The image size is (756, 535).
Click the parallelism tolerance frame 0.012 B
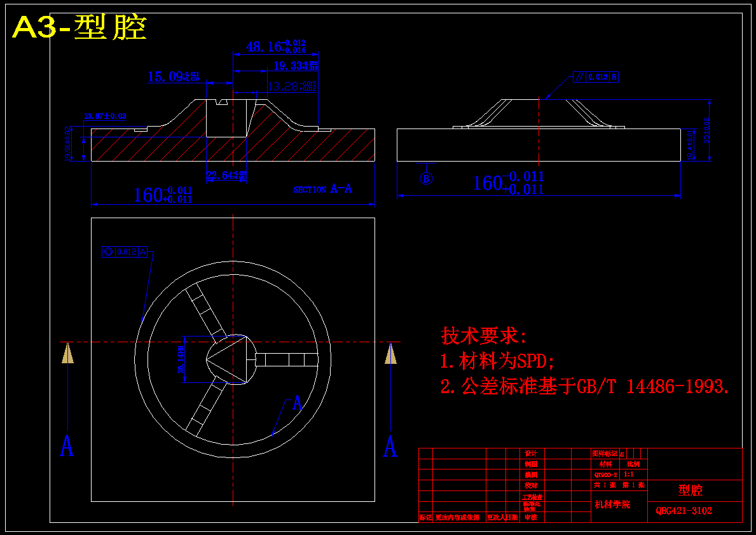pyautogui.click(x=595, y=77)
